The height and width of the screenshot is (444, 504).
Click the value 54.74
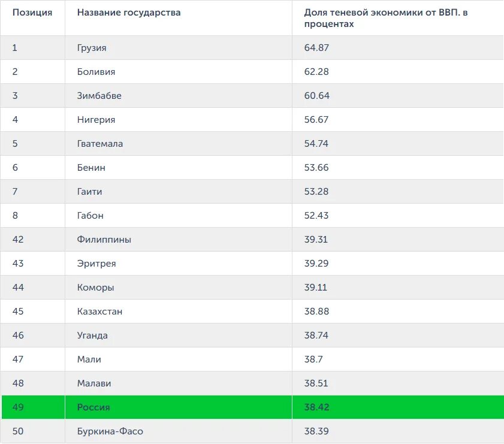tap(316, 144)
